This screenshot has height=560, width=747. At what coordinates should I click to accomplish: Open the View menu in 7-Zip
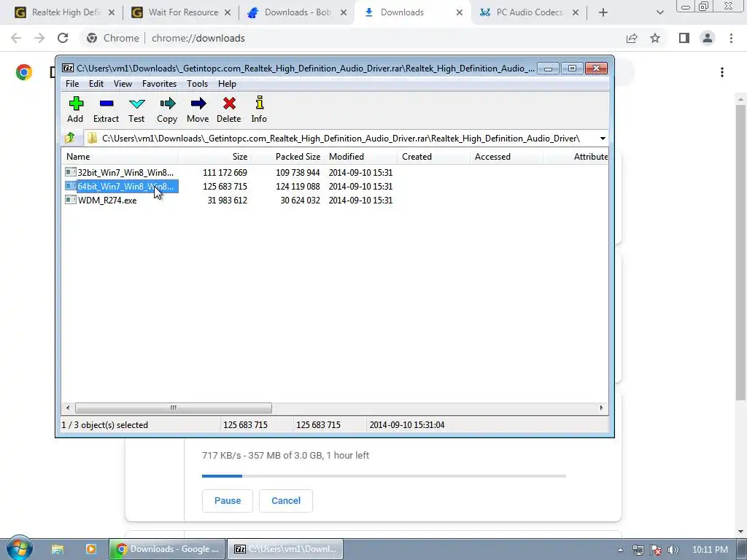[x=123, y=84]
